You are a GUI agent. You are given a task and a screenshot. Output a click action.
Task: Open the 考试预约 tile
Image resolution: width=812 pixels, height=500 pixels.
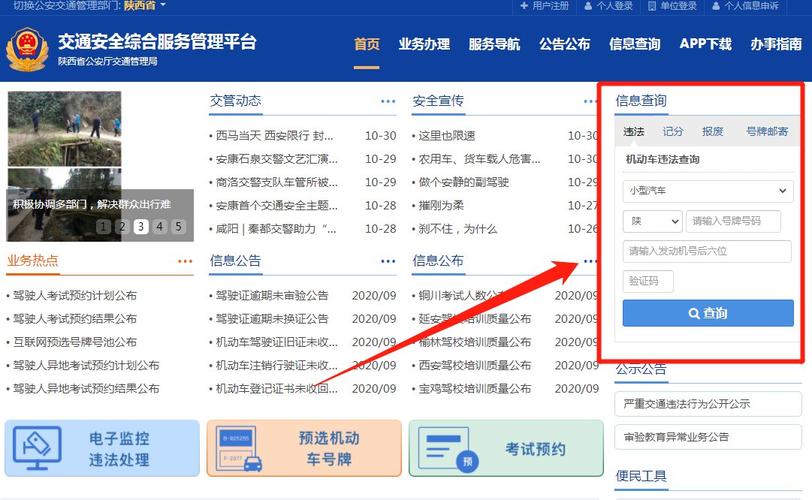pos(506,448)
